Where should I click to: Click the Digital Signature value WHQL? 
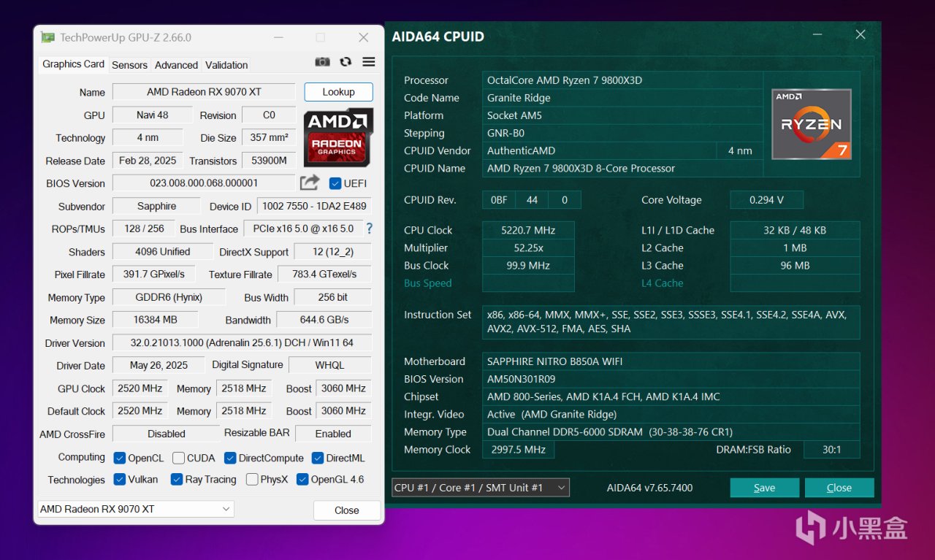[x=330, y=365]
